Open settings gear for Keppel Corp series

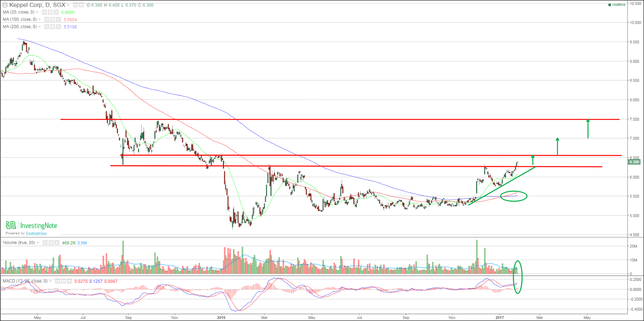pyautogui.click(x=81, y=5)
